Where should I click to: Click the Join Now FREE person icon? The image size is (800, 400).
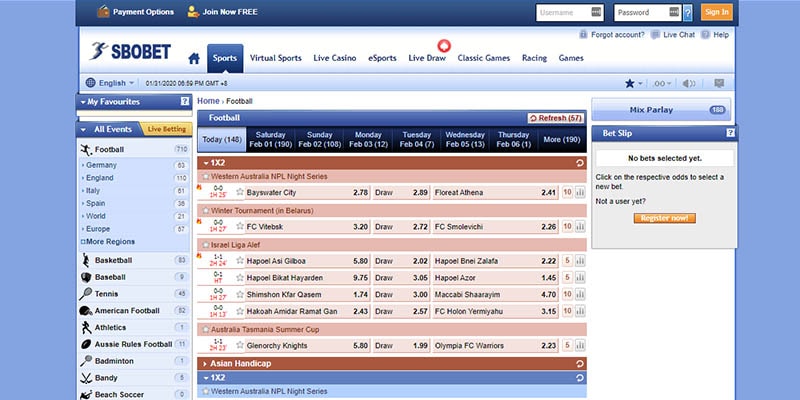[x=193, y=12]
